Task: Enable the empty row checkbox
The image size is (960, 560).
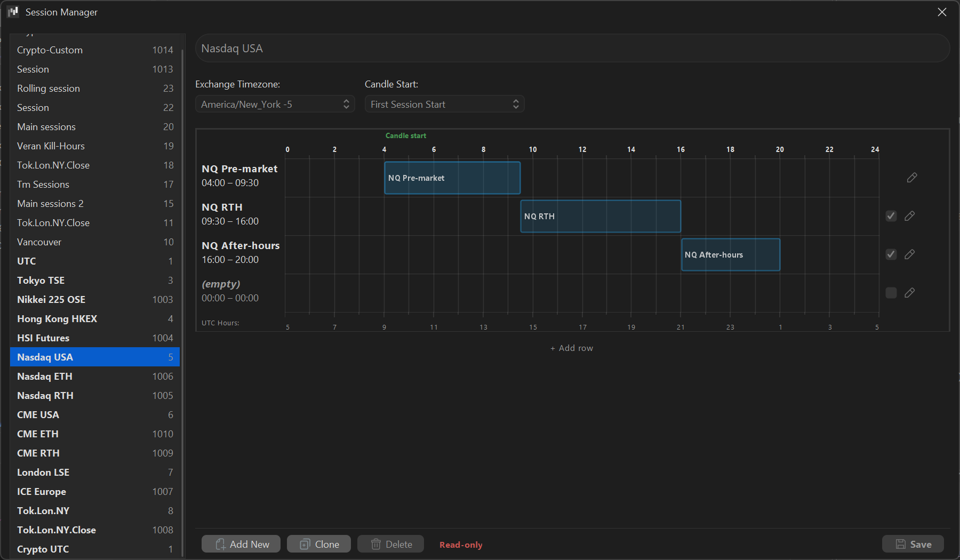Action: tap(891, 293)
